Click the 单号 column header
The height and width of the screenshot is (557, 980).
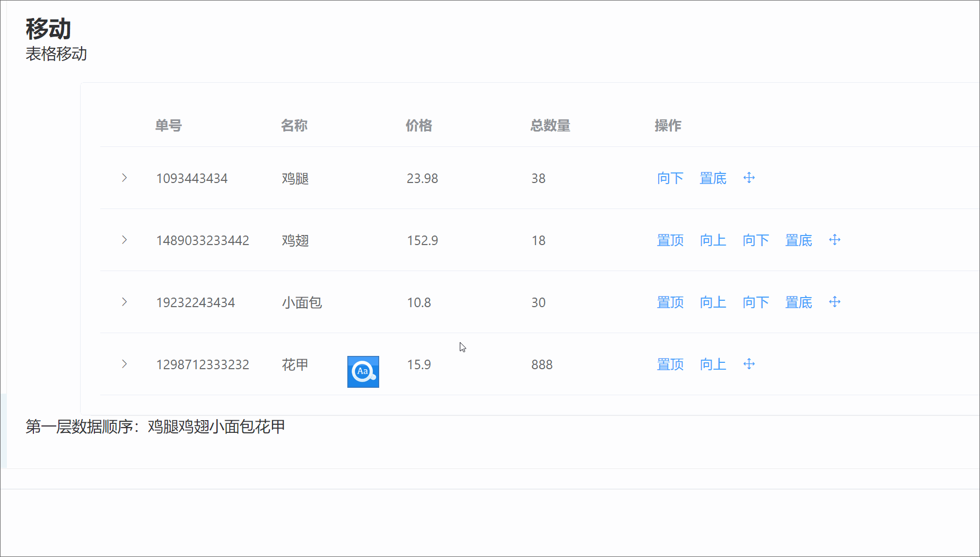(x=168, y=126)
